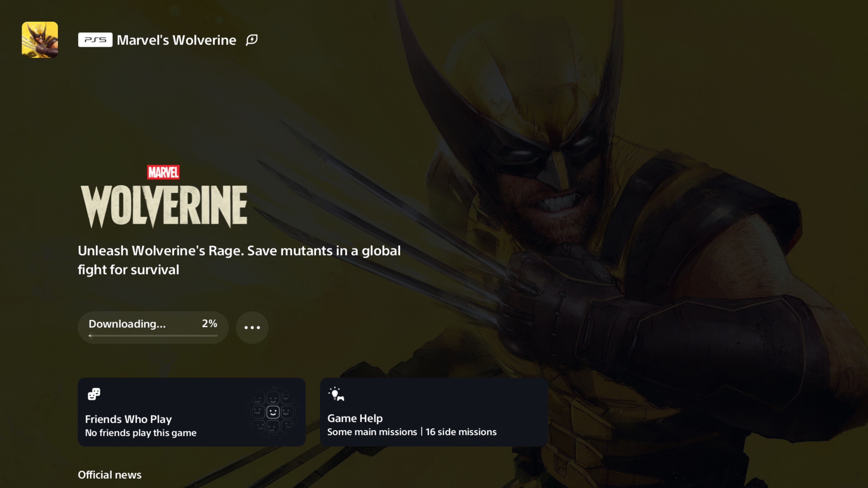This screenshot has width=868, height=488.
Task: Click the Game Help lightbulb controller icon
Action: pyautogui.click(x=336, y=394)
